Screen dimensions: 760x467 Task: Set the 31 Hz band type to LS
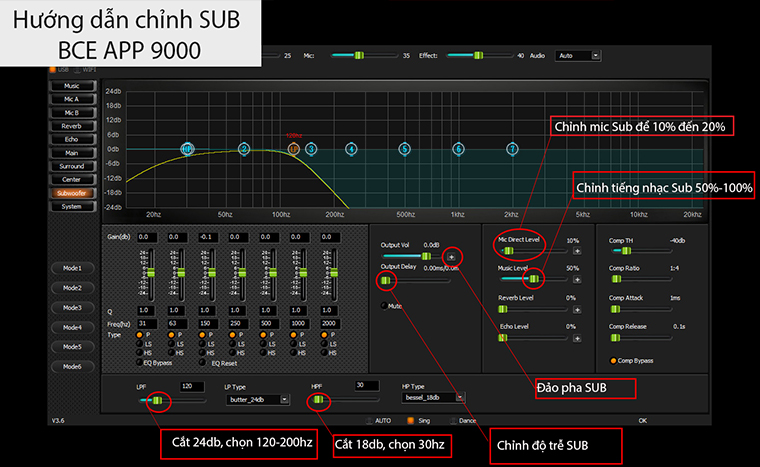point(140,344)
